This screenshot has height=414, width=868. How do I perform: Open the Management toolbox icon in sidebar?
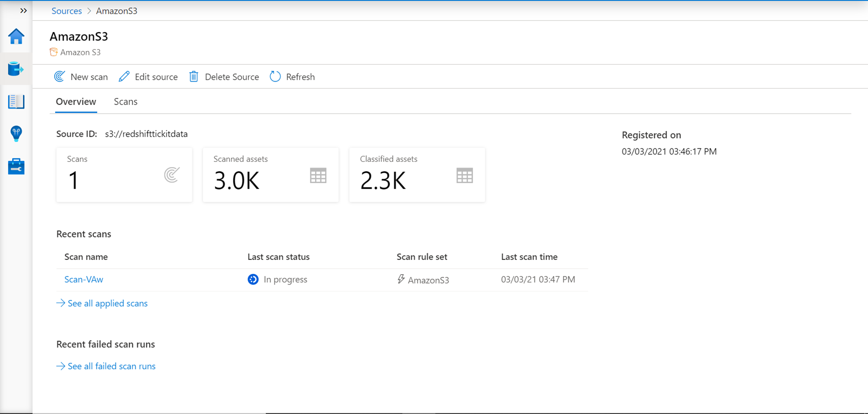point(16,166)
